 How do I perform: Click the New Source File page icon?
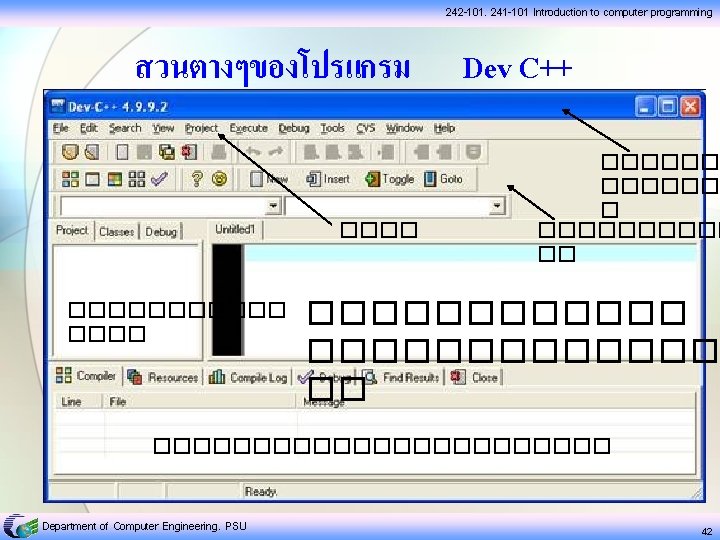pyautogui.click(x=122, y=152)
